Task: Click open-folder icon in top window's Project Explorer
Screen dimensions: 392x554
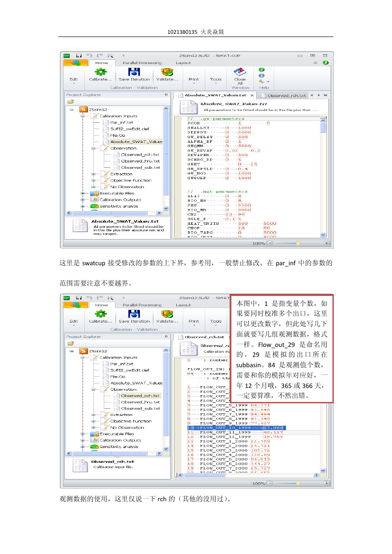Action: click(70, 102)
